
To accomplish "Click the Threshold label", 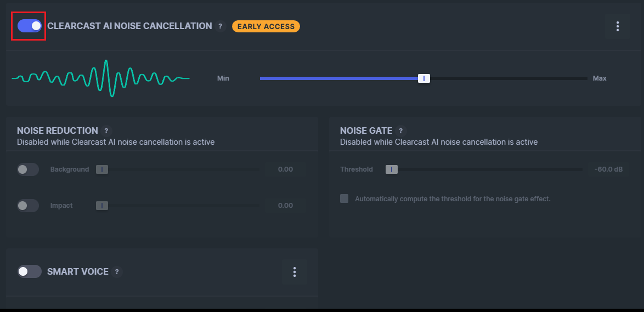I will tap(357, 169).
